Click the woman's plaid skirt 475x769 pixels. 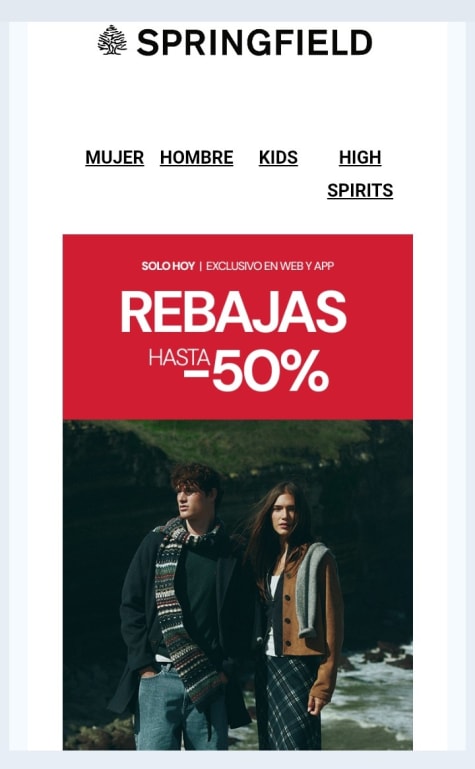click(293, 702)
